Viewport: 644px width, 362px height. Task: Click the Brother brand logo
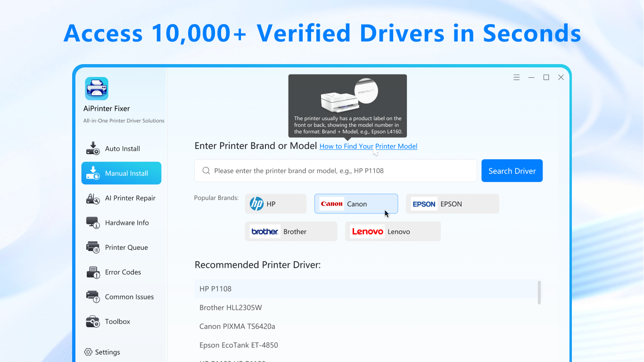pos(265,231)
